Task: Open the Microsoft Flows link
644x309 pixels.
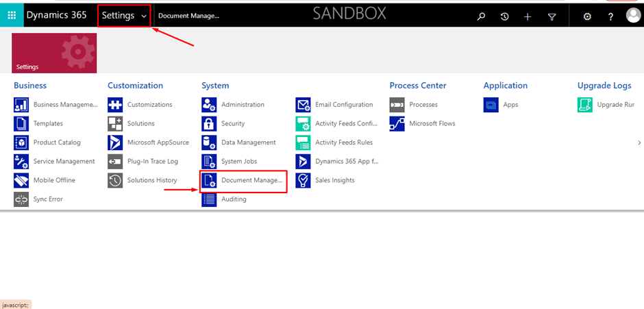Action: (x=432, y=123)
